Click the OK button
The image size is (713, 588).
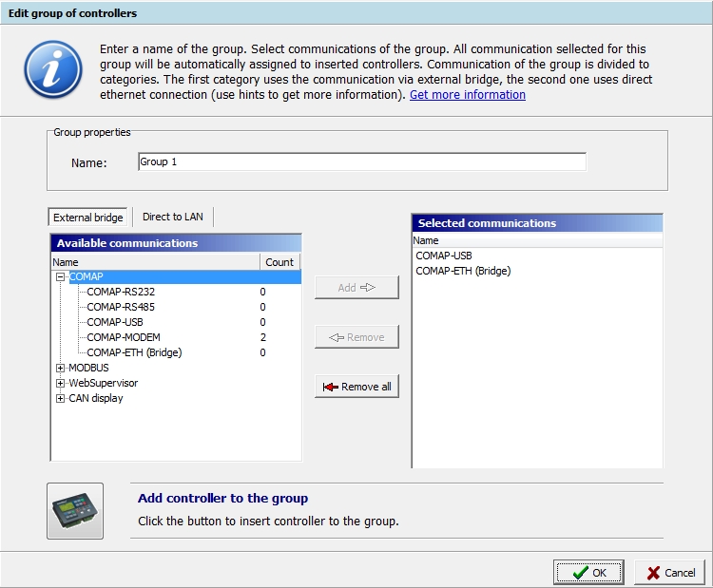[588, 572]
